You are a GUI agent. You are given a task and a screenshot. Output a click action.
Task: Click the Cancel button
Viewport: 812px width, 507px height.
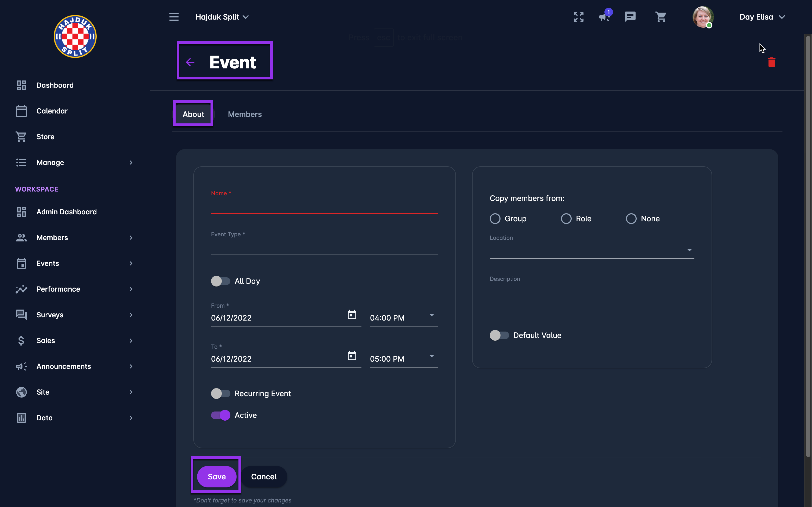tap(264, 476)
